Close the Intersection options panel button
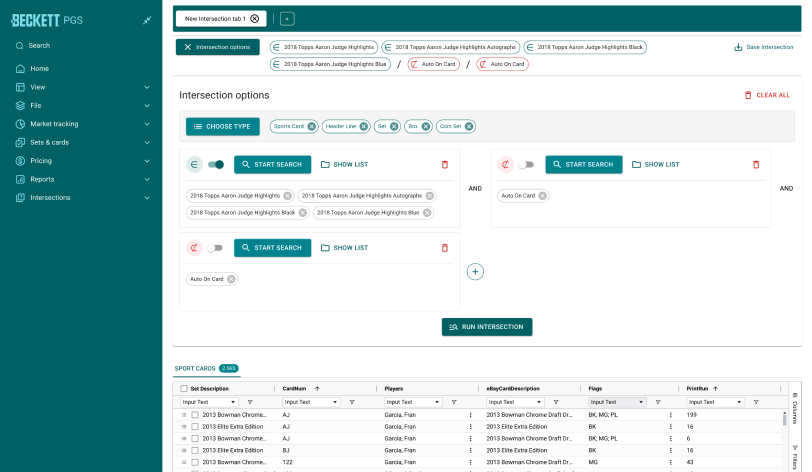812x472 pixels. point(218,47)
